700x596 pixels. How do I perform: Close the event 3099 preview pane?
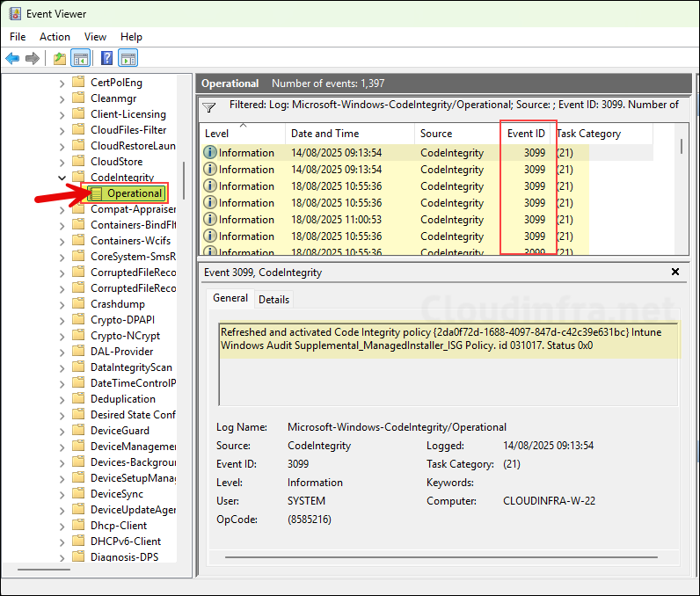pos(675,273)
